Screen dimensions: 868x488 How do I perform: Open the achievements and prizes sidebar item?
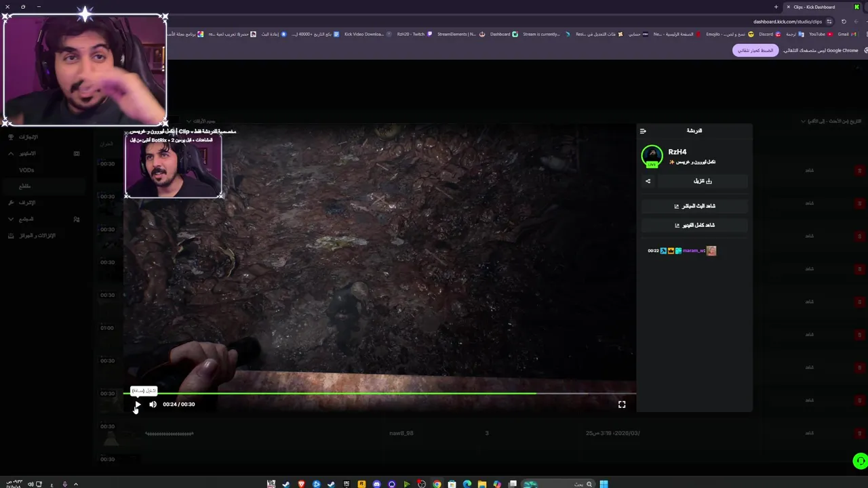point(33,235)
